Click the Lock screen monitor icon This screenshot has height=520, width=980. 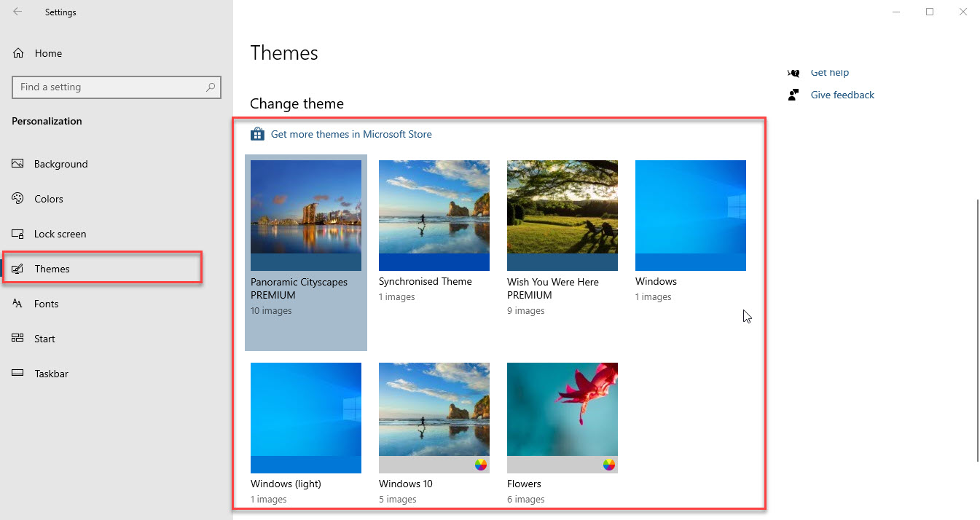[18, 234]
